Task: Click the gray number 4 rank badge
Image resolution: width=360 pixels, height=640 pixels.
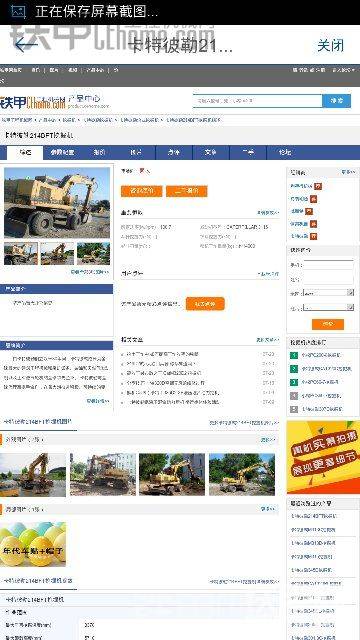Action: point(294,396)
